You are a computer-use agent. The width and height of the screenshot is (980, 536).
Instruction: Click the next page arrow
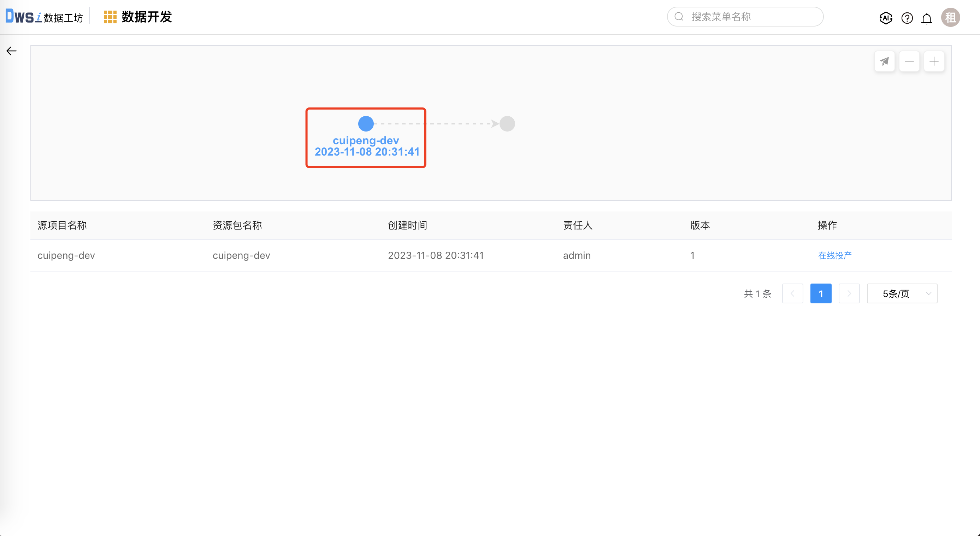click(x=849, y=293)
